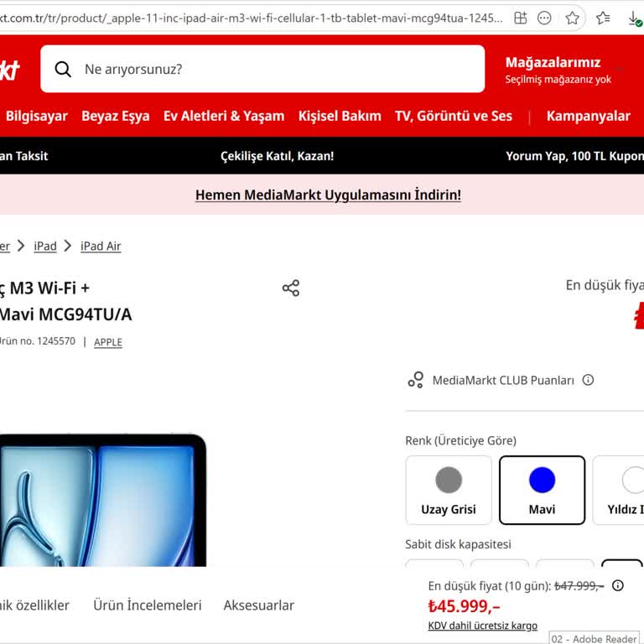644x644 pixels.
Task: Click the search magnifier icon
Action: click(63, 69)
